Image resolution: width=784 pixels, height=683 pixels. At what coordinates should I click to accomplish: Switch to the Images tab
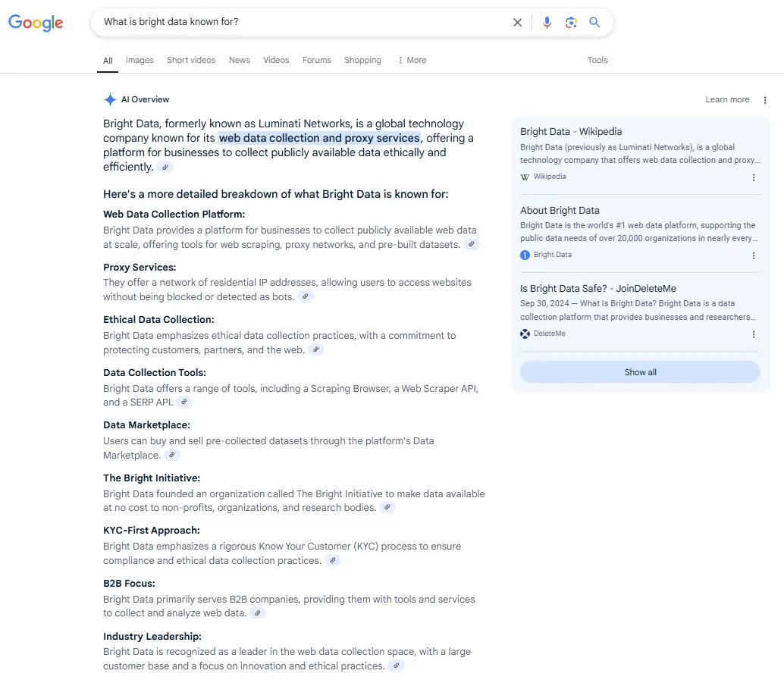coord(140,60)
